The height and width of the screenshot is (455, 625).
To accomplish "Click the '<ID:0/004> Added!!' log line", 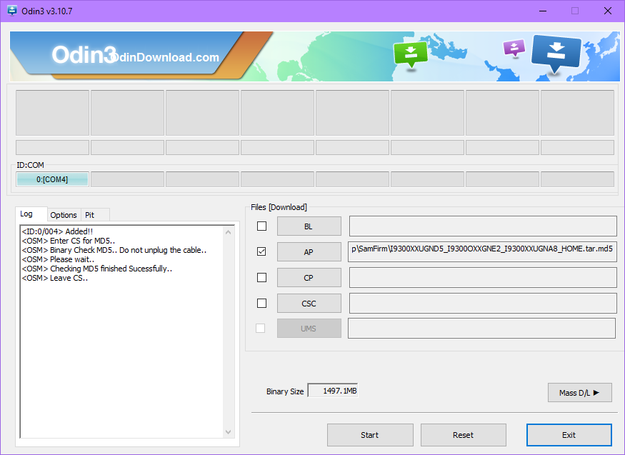I will pyautogui.click(x=57, y=231).
